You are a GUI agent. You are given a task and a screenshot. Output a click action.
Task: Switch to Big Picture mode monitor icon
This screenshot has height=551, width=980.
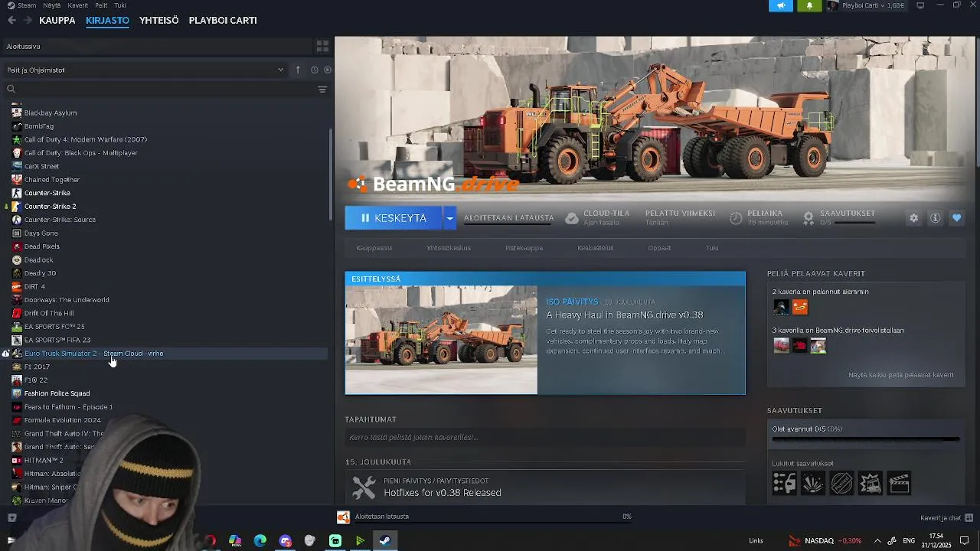point(920,5)
